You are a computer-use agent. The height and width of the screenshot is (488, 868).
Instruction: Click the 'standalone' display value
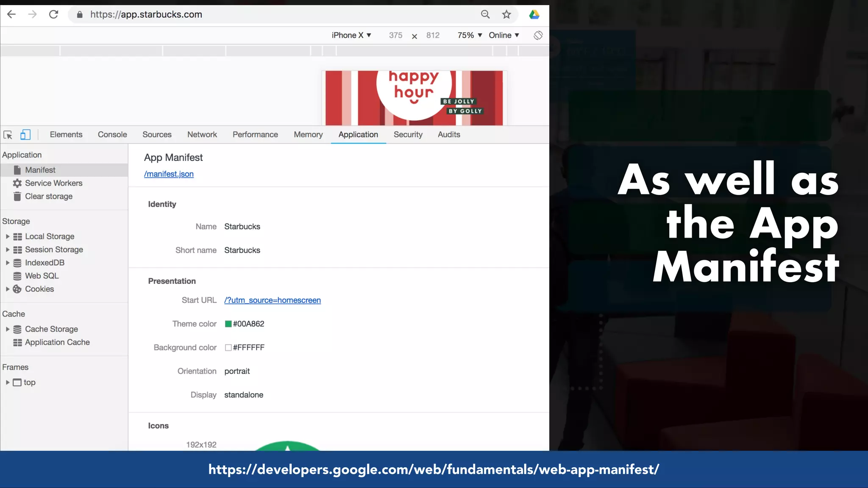244,395
